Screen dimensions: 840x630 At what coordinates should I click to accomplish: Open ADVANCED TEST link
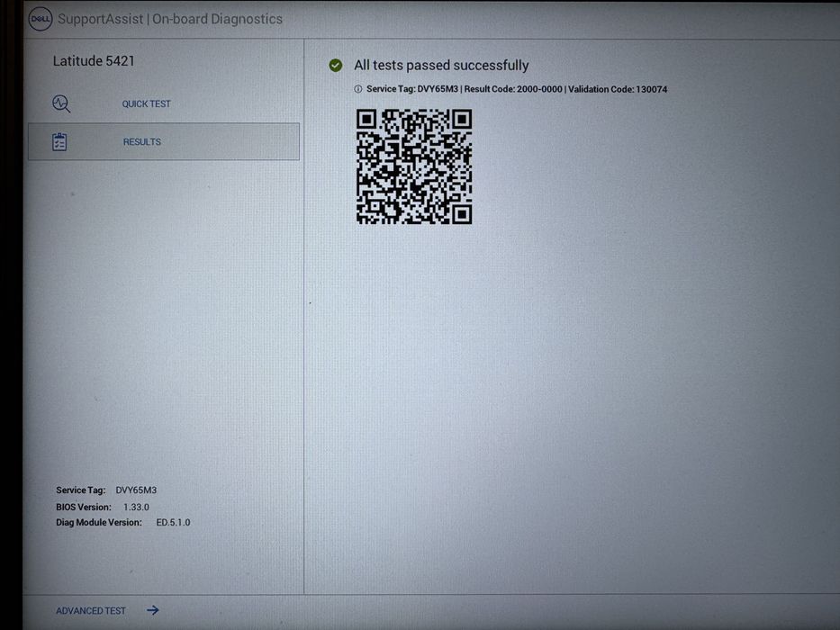(x=91, y=611)
